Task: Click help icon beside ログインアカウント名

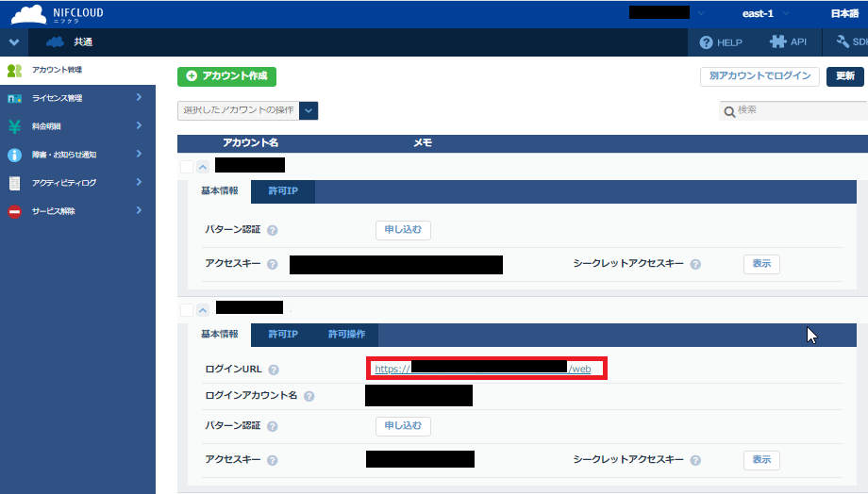Action: 309,396
